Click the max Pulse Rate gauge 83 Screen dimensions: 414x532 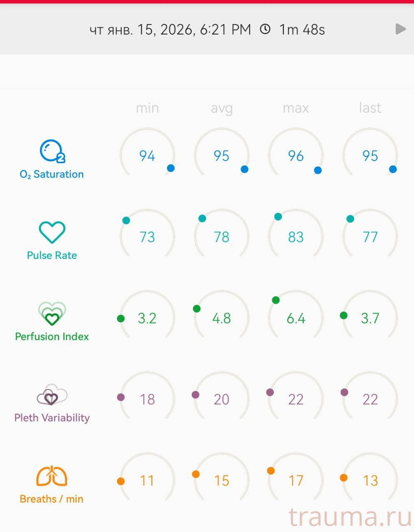pos(296,236)
